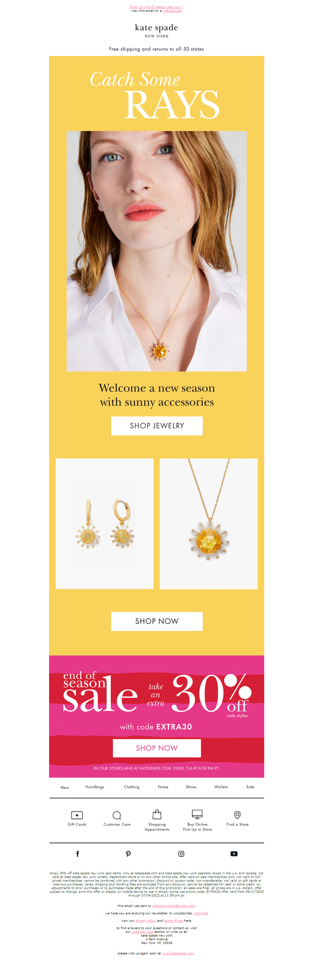
Task: Open the sun pendant necklace thumbnail
Action: pos(209,523)
